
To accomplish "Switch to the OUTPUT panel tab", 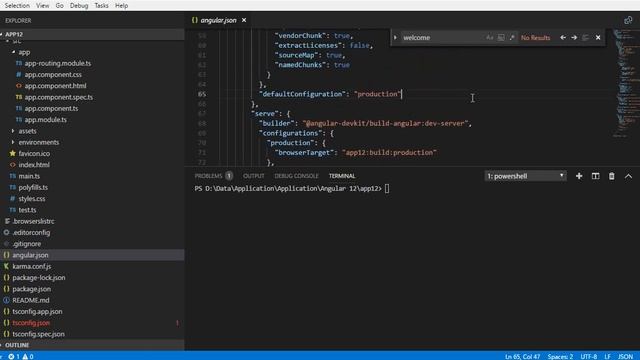I will [253, 176].
